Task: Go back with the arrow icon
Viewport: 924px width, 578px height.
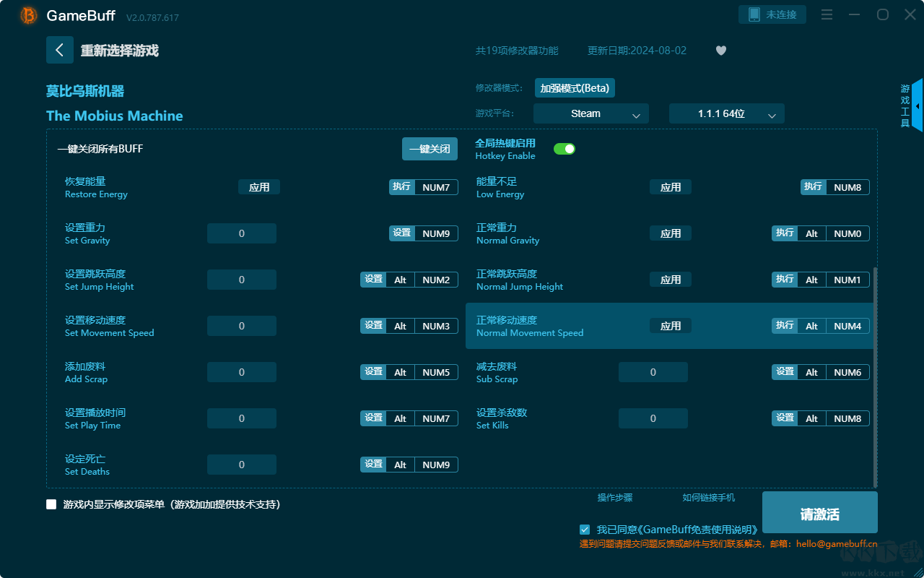Action: (x=60, y=50)
